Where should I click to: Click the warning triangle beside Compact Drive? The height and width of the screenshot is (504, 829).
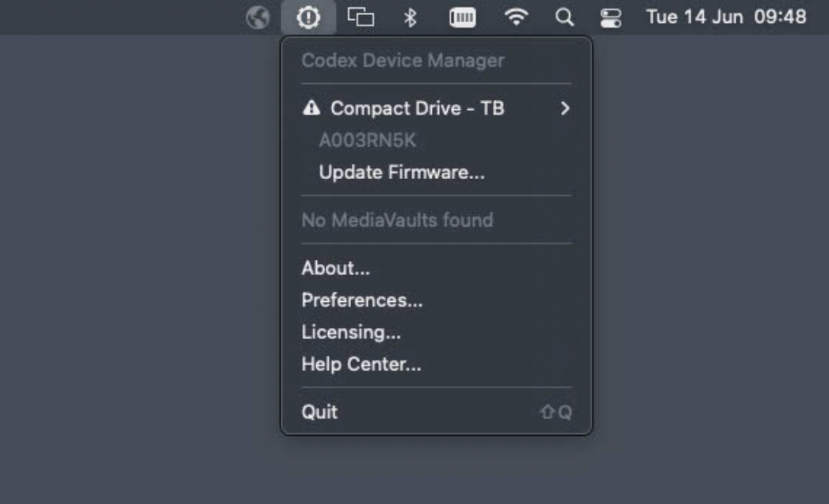click(311, 108)
